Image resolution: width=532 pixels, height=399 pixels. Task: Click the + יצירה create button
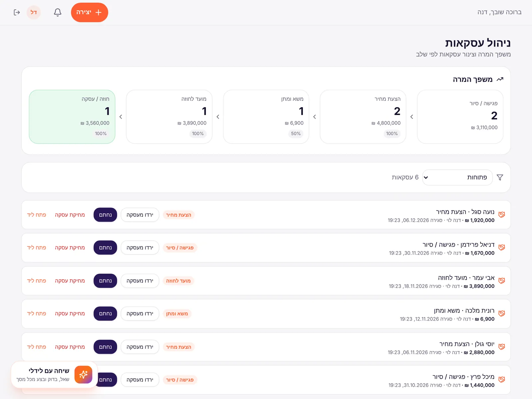[x=89, y=12]
